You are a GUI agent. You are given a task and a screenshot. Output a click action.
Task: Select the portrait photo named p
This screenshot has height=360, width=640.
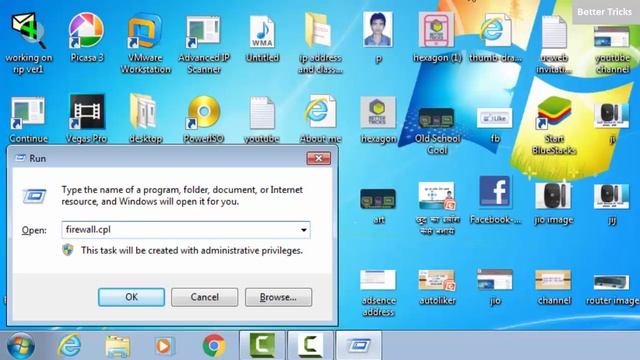pyautogui.click(x=378, y=38)
